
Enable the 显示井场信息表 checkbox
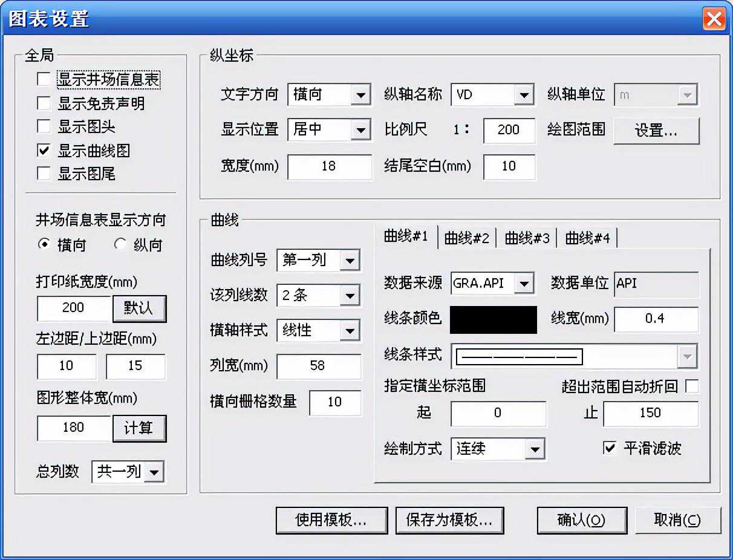tap(44, 79)
